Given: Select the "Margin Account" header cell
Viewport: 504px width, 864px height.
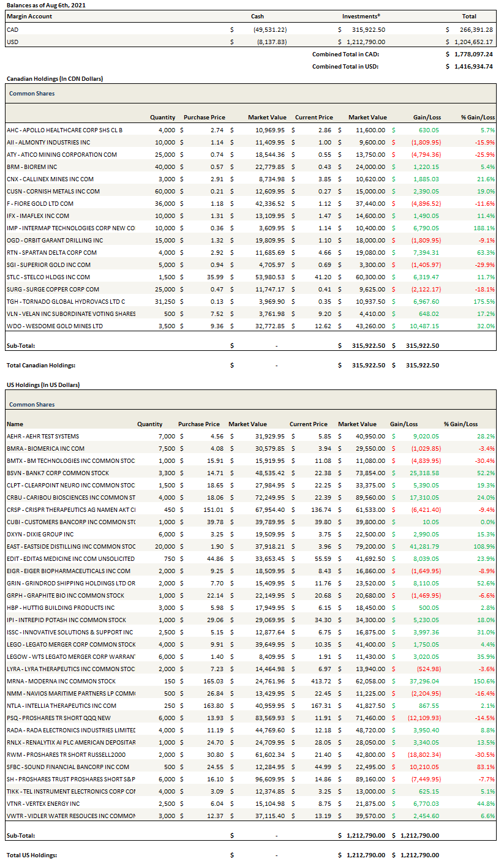Looking at the screenshot, I should (29, 17).
